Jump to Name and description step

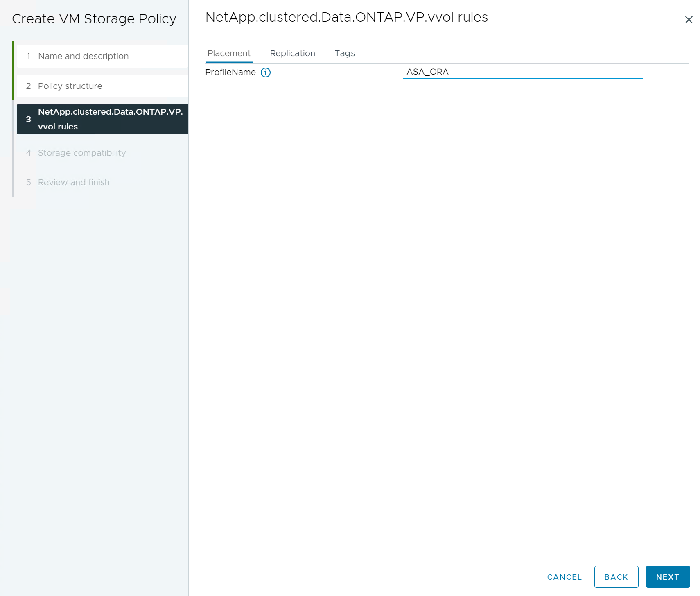point(83,56)
